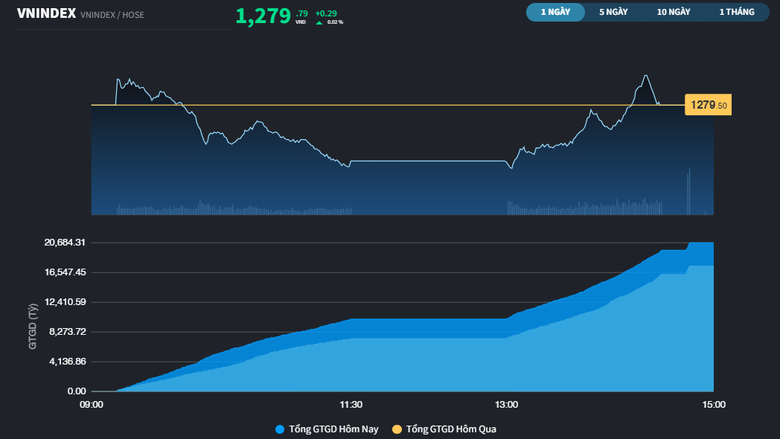The height and width of the screenshot is (439, 780).
Task: Click the yellow horizontal reference line
Action: [400, 105]
